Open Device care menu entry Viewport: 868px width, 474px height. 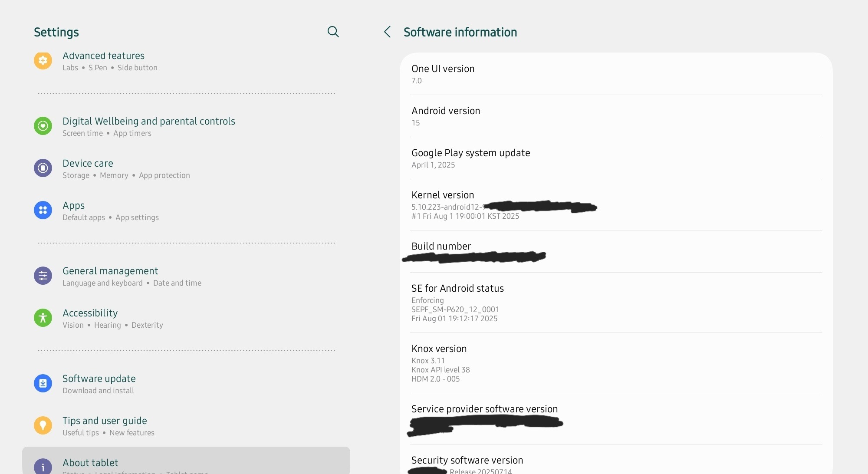click(186, 168)
